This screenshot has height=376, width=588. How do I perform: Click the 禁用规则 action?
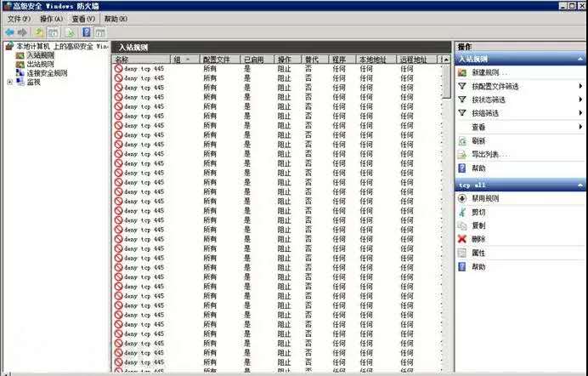[x=485, y=198]
